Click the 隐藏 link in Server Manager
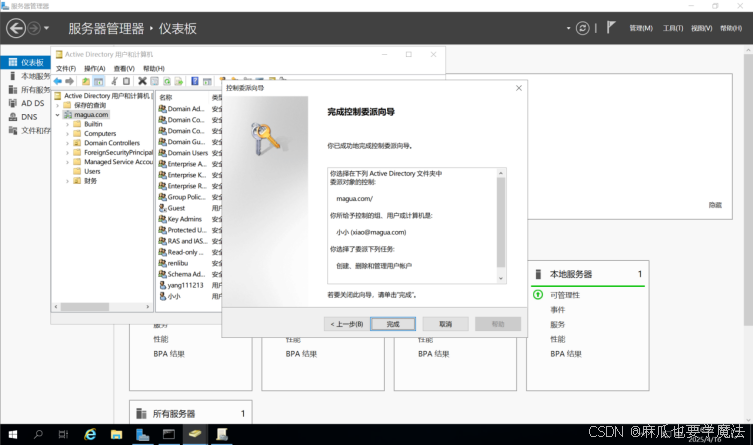The height and width of the screenshot is (446, 753). coord(715,205)
